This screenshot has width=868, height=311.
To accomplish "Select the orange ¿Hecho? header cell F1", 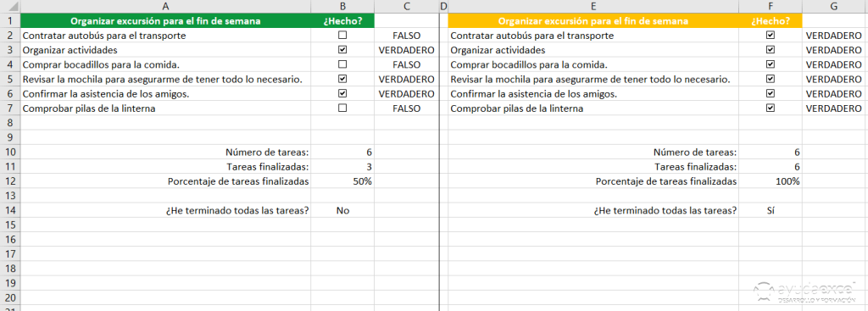I will click(x=770, y=21).
